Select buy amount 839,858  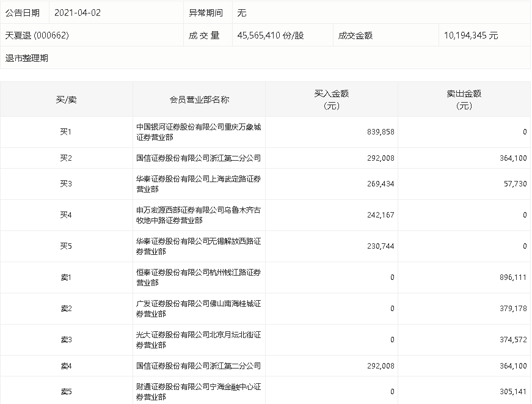381,132
